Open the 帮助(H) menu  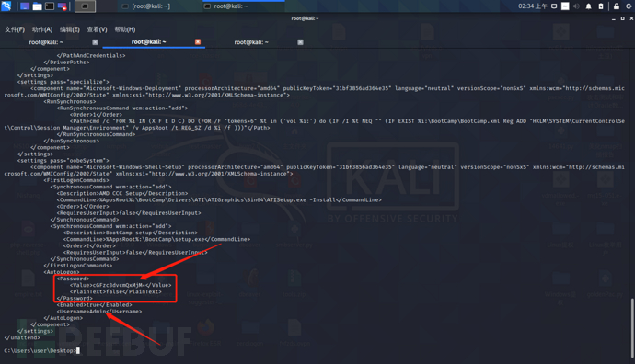pos(125,29)
